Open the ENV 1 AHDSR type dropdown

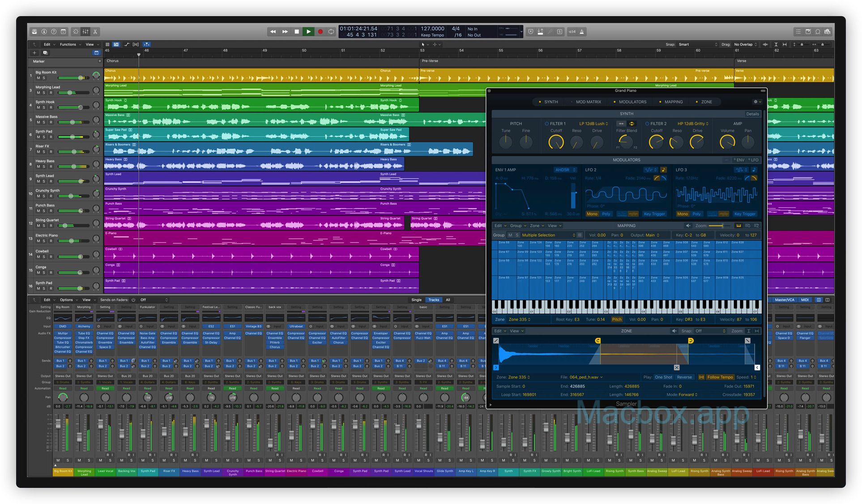pos(565,170)
